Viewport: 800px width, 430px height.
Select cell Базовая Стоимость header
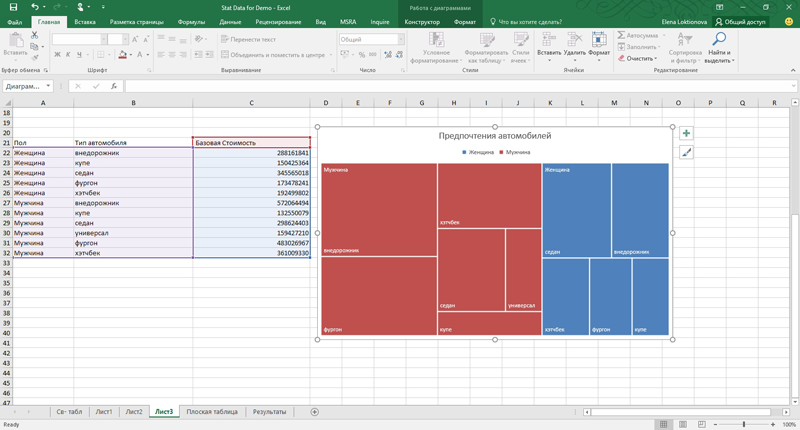252,143
